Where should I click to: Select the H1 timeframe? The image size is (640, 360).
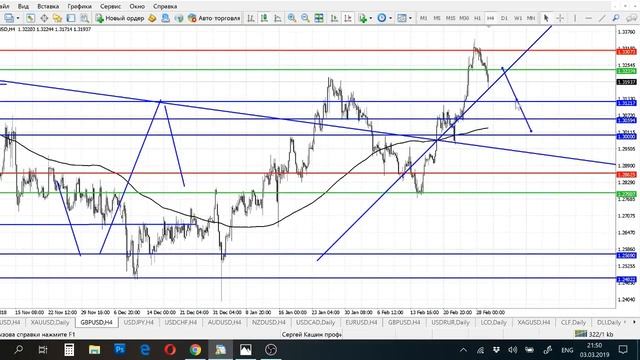[477, 18]
